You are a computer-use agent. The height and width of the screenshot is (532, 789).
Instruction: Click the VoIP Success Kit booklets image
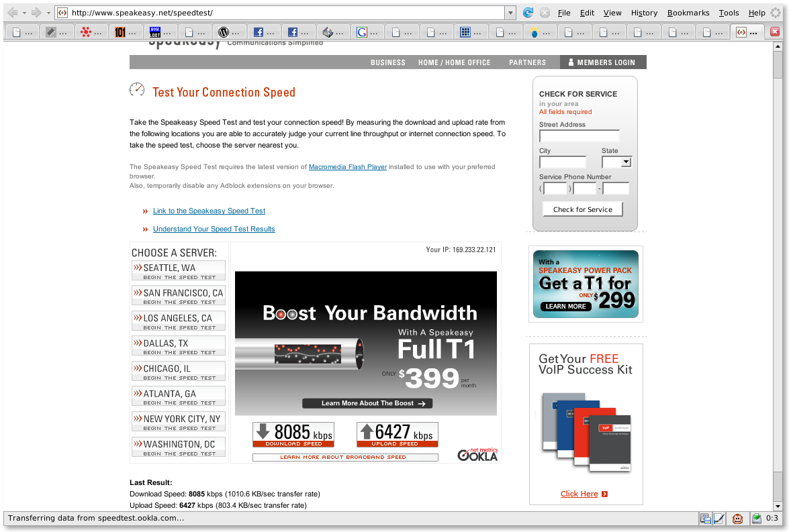(586, 432)
